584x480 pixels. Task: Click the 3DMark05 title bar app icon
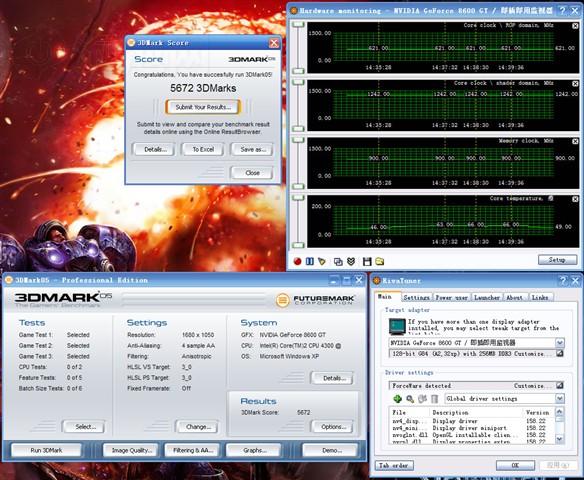[9, 280]
